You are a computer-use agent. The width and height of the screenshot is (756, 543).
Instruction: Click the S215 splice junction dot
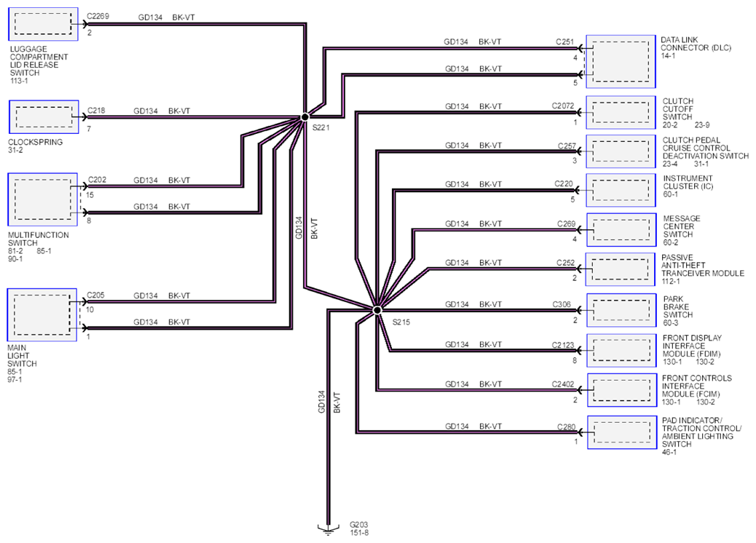[377, 310]
